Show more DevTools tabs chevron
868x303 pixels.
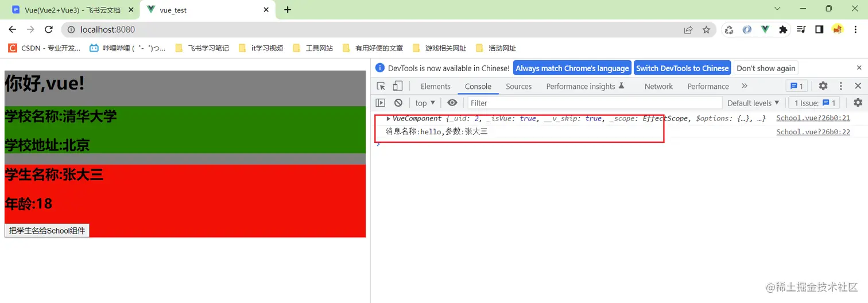click(745, 86)
